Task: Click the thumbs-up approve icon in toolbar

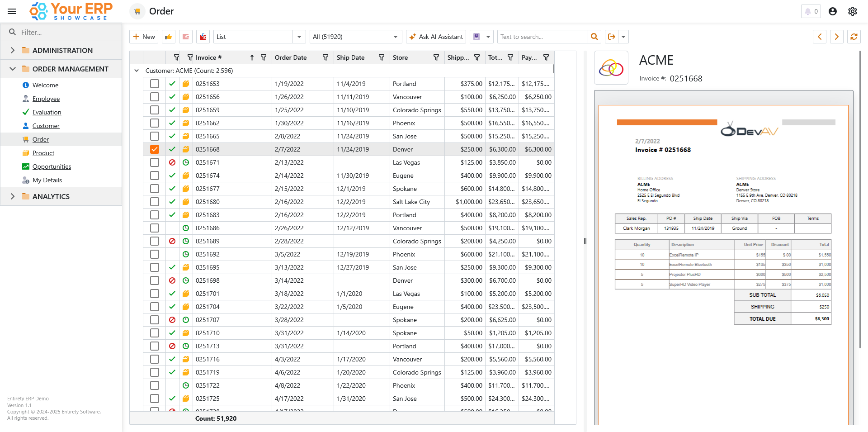Action: tap(169, 37)
